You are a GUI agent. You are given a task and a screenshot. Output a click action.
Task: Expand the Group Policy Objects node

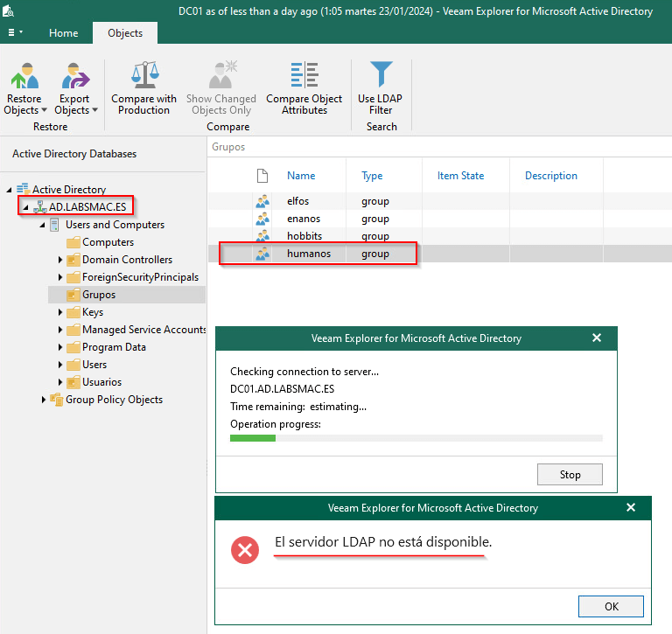[x=44, y=400]
